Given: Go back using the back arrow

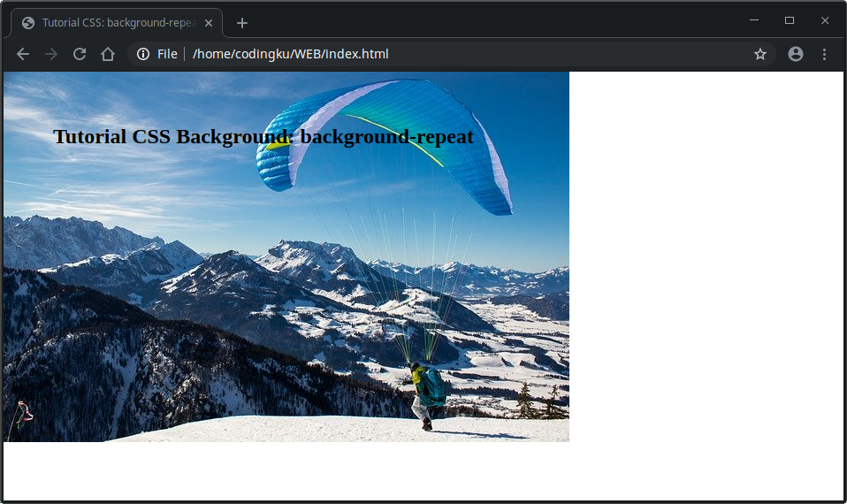Looking at the screenshot, I should point(23,54).
